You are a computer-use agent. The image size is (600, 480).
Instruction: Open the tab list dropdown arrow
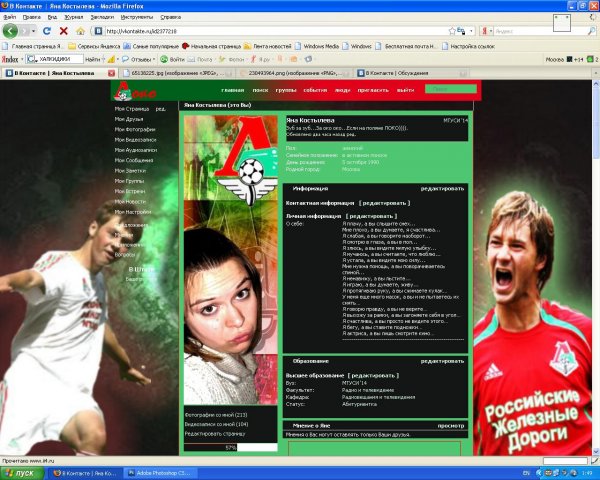tap(596, 73)
